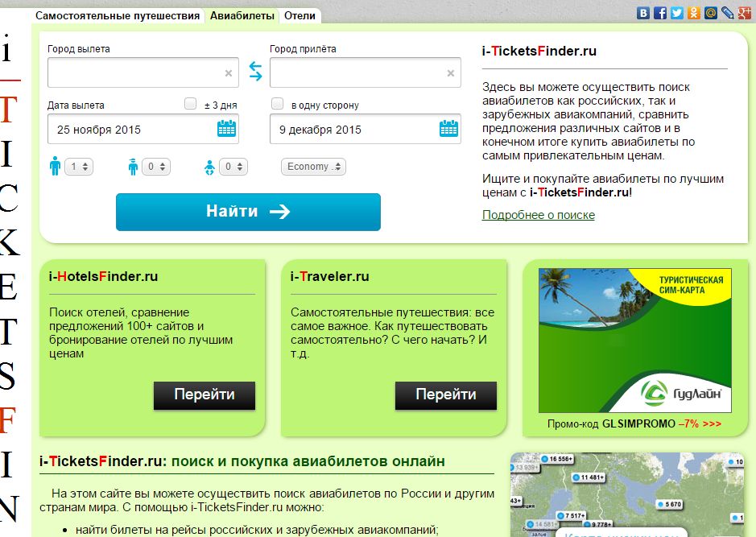Screen dimensions: 756x537
Task: Enable the в одну сторону checkbox
Action: pos(277,104)
